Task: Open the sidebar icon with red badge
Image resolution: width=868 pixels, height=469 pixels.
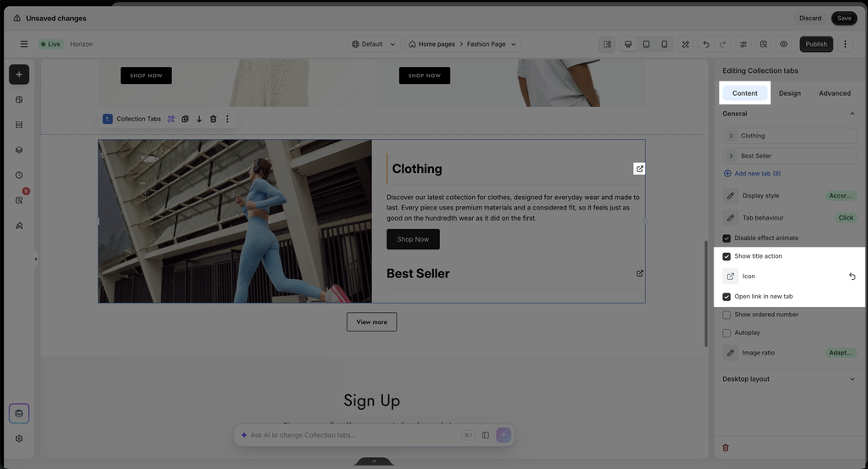Action: (19, 200)
